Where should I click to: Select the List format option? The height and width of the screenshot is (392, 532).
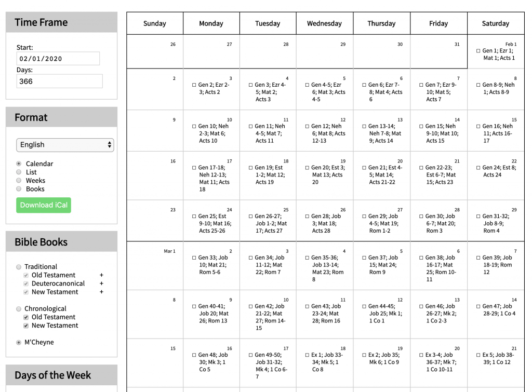(x=19, y=172)
